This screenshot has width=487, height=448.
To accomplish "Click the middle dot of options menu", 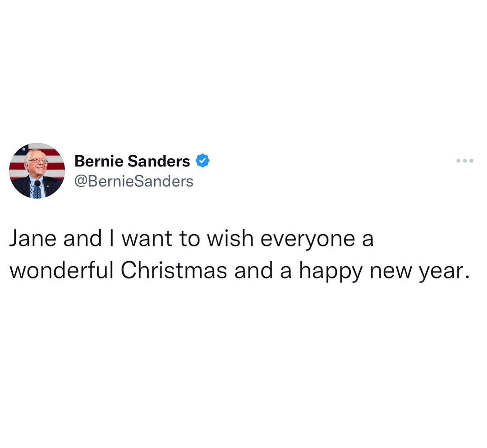I will [465, 161].
